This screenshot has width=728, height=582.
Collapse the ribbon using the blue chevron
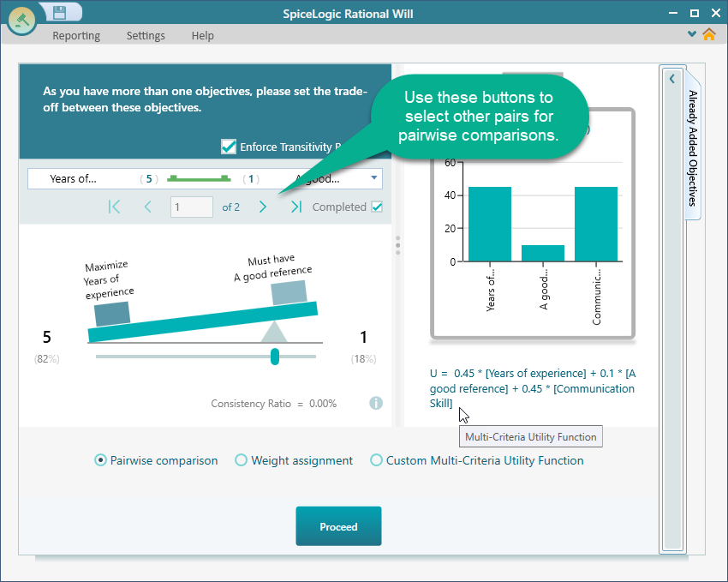[x=692, y=34]
